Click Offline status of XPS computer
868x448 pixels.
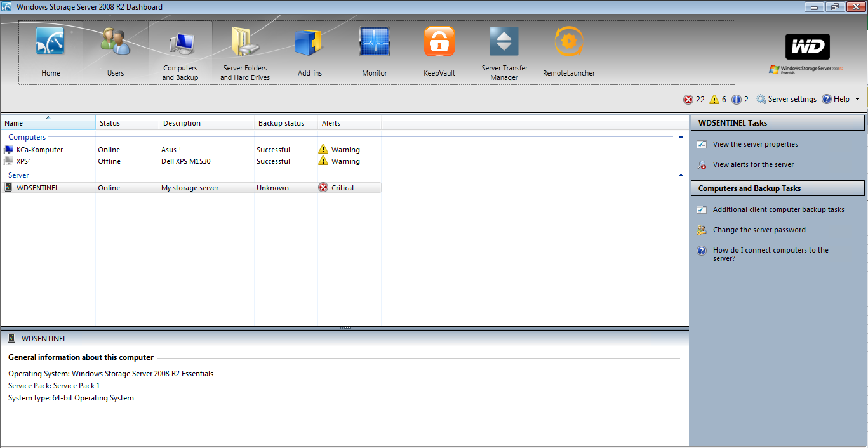pyautogui.click(x=109, y=161)
